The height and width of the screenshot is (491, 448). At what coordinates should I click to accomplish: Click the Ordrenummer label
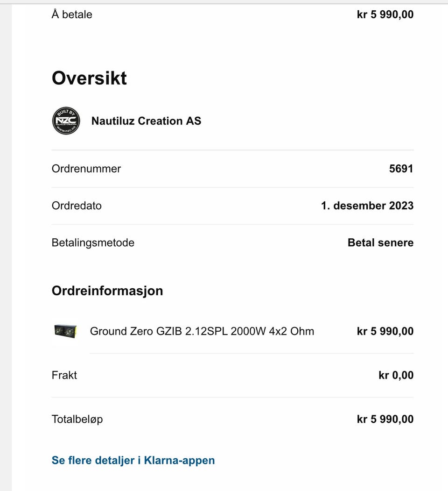point(86,169)
